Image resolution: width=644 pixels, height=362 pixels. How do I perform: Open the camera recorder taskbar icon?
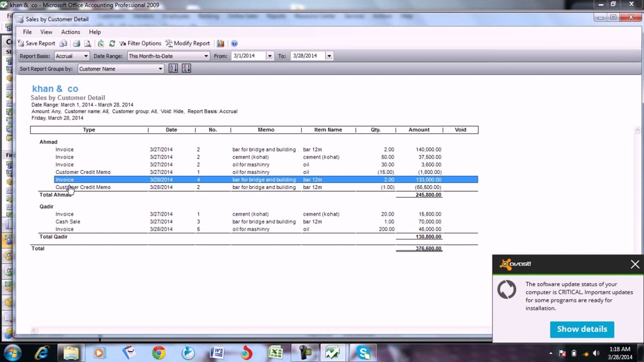point(305,353)
